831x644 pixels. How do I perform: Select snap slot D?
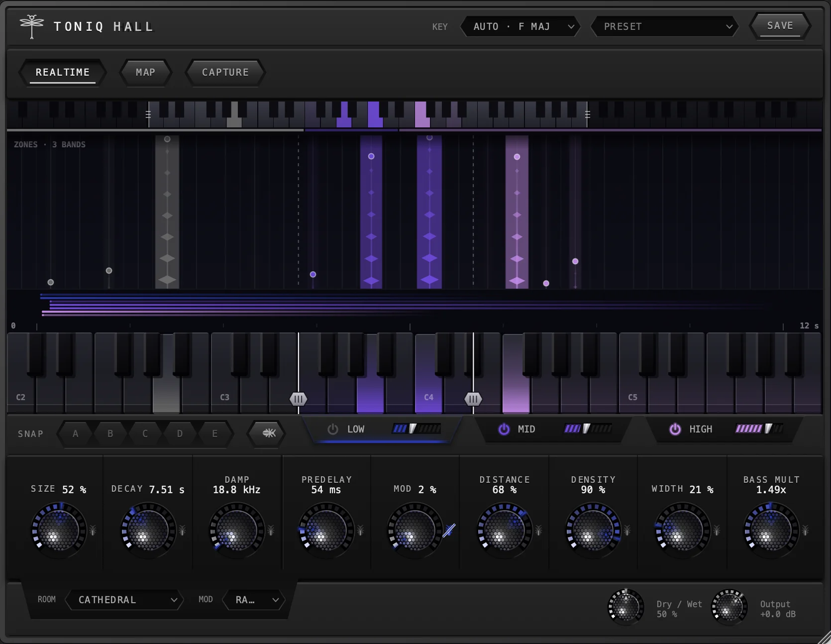pos(180,433)
